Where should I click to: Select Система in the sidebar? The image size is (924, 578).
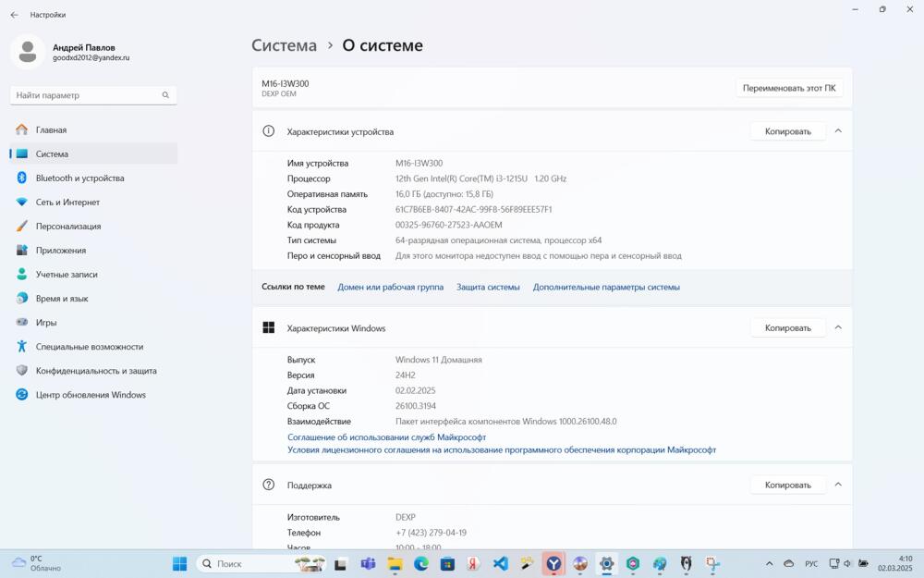click(x=93, y=154)
